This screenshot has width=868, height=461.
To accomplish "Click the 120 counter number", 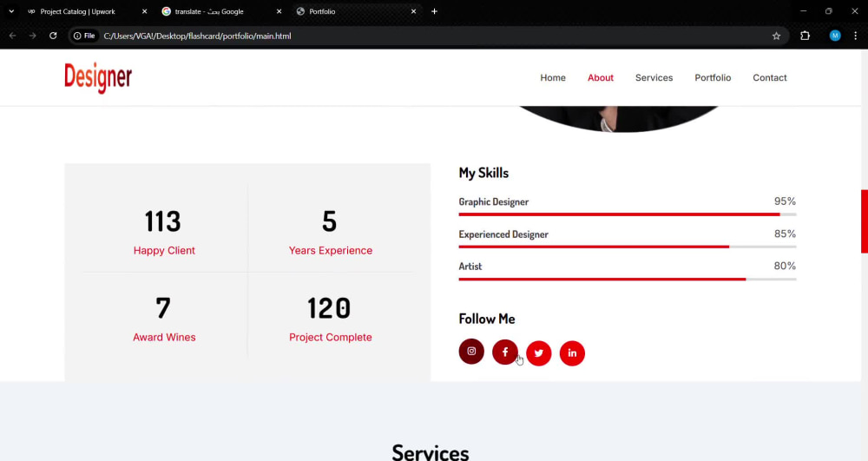I will (329, 308).
